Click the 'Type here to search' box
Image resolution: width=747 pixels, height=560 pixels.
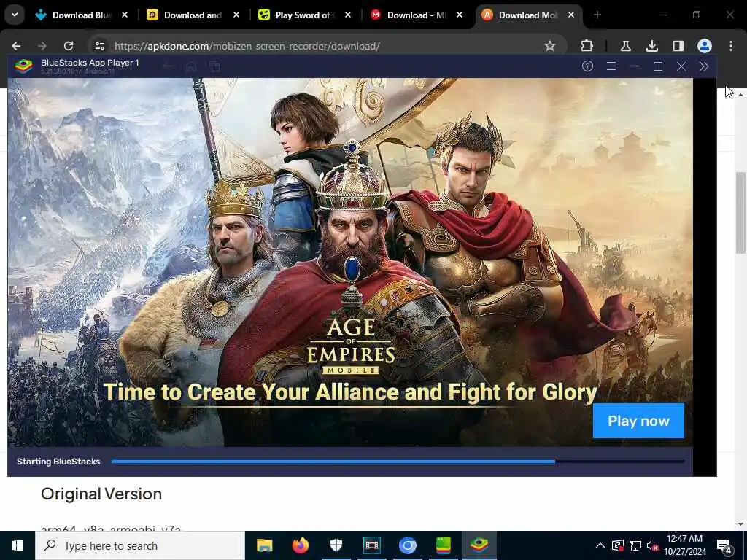point(140,545)
